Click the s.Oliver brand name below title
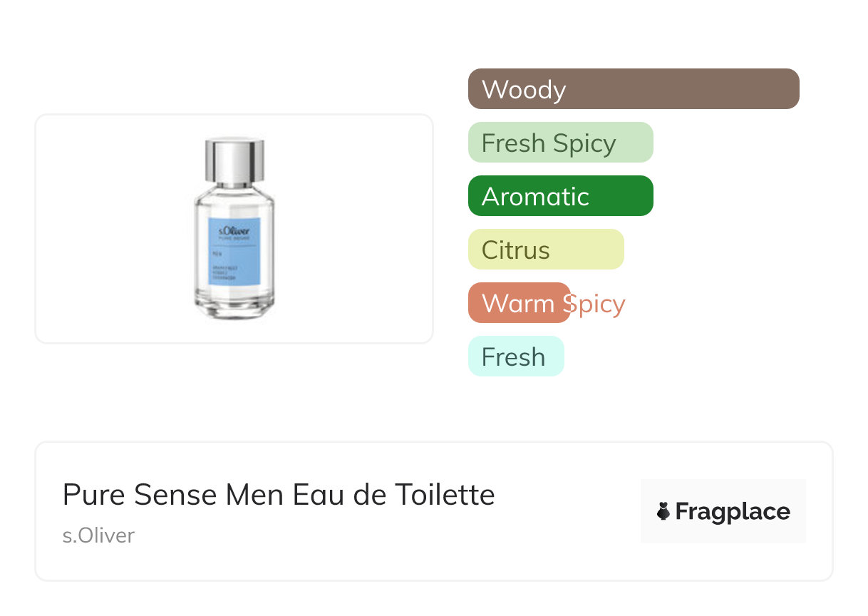Viewport: 868px width, 616px height. [x=98, y=535]
